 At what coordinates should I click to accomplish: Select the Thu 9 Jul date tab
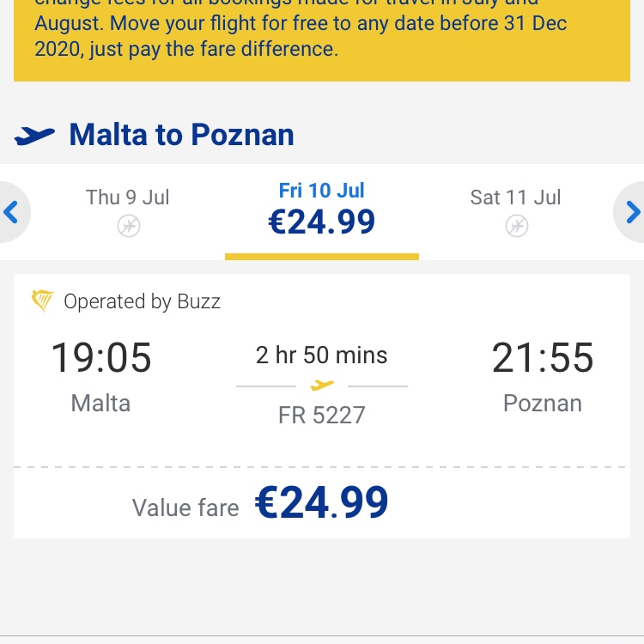click(128, 212)
